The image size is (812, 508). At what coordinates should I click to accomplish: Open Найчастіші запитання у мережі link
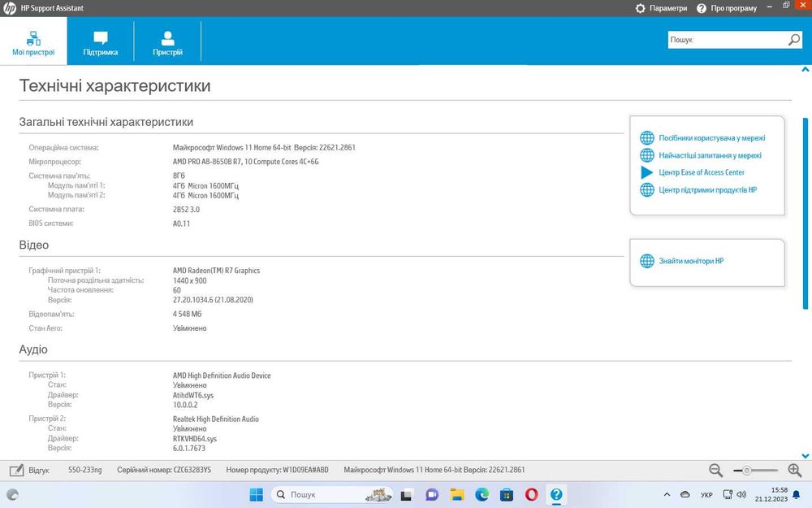coord(710,155)
